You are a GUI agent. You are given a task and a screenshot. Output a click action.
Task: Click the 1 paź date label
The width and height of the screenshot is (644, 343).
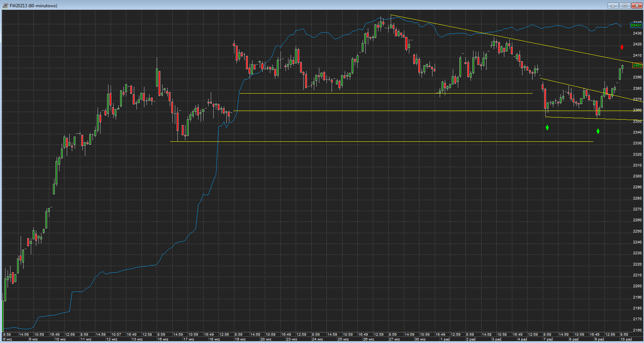point(445,339)
